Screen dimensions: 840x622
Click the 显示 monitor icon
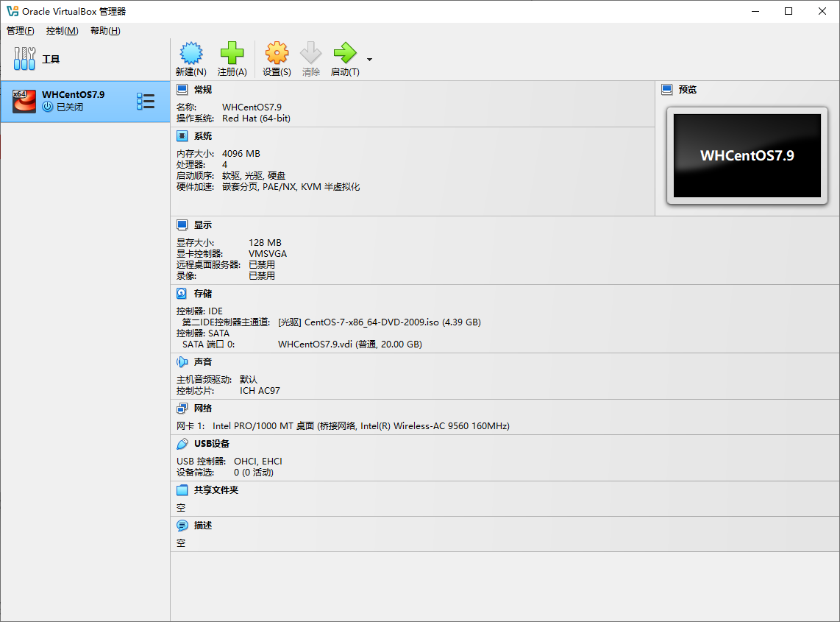click(182, 225)
